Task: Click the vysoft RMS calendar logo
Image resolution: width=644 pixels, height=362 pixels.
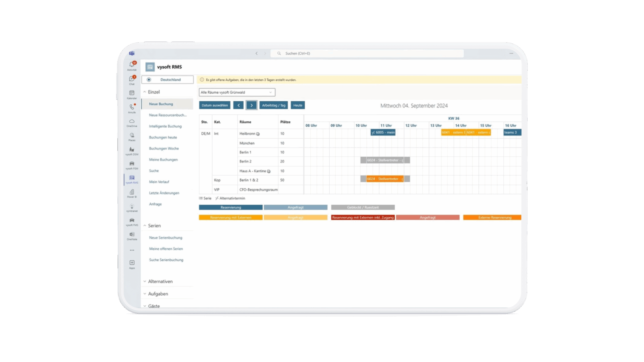Action: pyautogui.click(x=150, y=67)
